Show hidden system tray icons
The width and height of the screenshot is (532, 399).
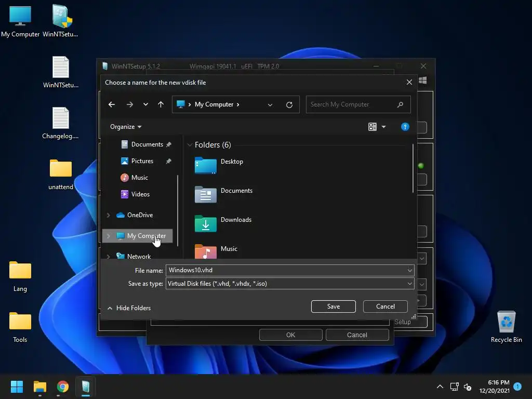click(x=440, y=387)
